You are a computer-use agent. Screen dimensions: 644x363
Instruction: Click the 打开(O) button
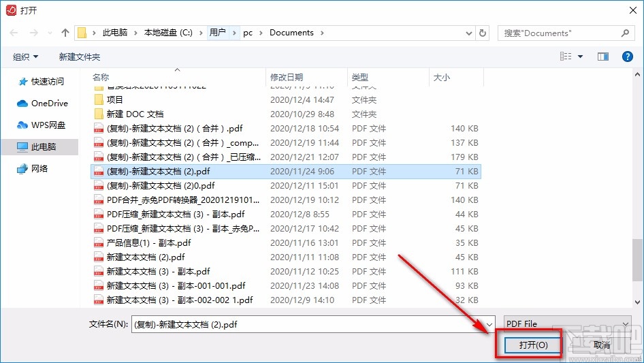[533, 345]
